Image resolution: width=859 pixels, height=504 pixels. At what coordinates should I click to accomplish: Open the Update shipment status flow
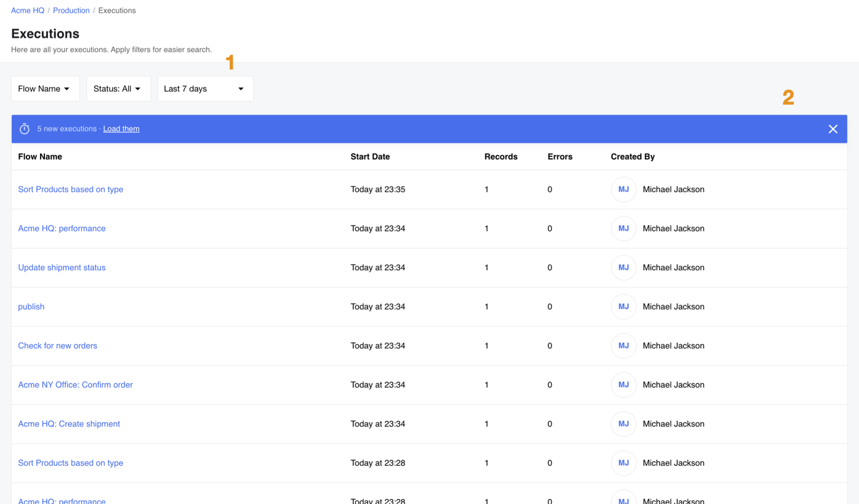pyautogui.click(x=62, y=268)
